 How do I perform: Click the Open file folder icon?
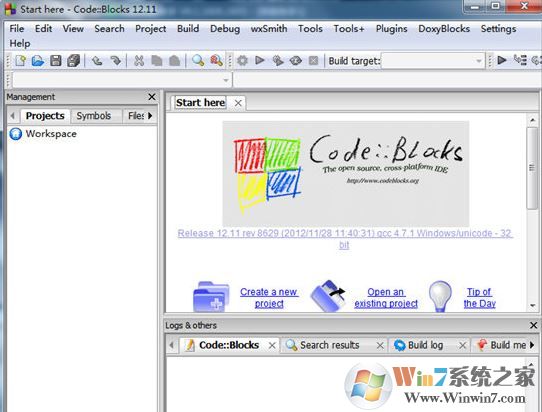[x=38, y=61]
